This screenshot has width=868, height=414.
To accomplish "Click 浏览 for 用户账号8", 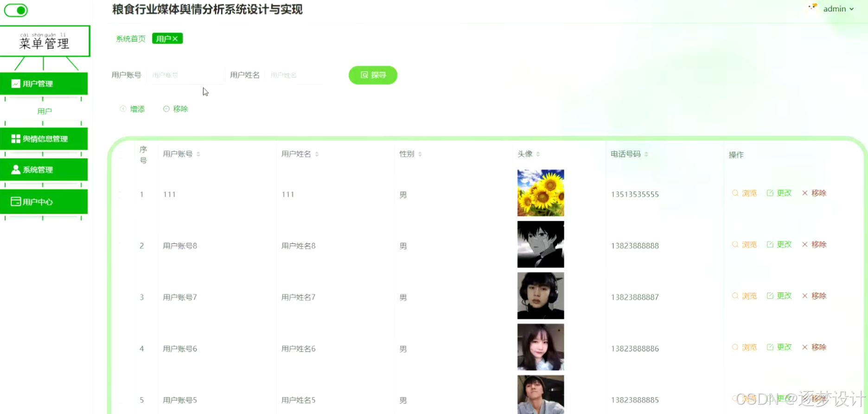I will pyautogui.click(x=745, y=244).
